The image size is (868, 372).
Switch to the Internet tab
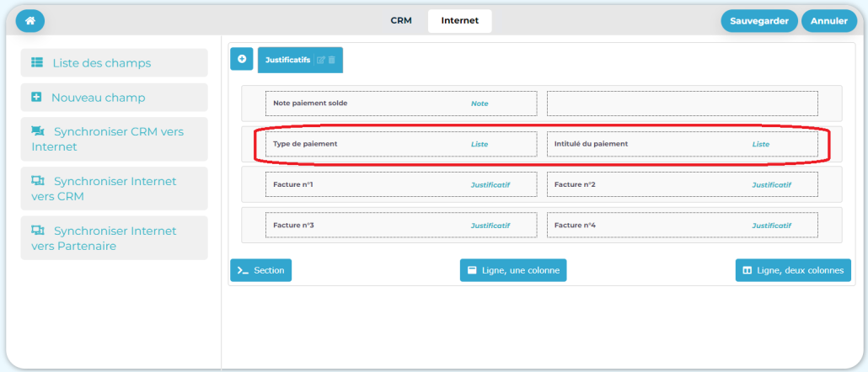pyautogui.click(x=459, y=21)
